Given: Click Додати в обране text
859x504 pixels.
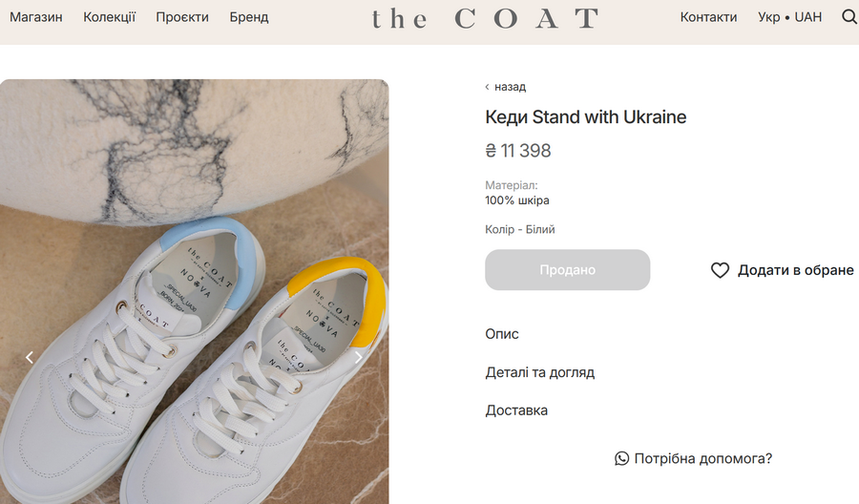Looking at the screenshot, I should [795, 270].
